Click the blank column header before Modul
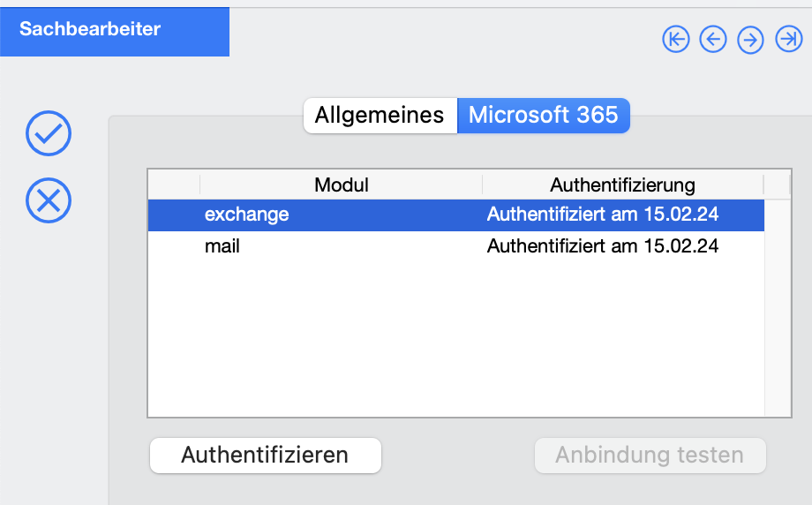 tap(174, 185)
